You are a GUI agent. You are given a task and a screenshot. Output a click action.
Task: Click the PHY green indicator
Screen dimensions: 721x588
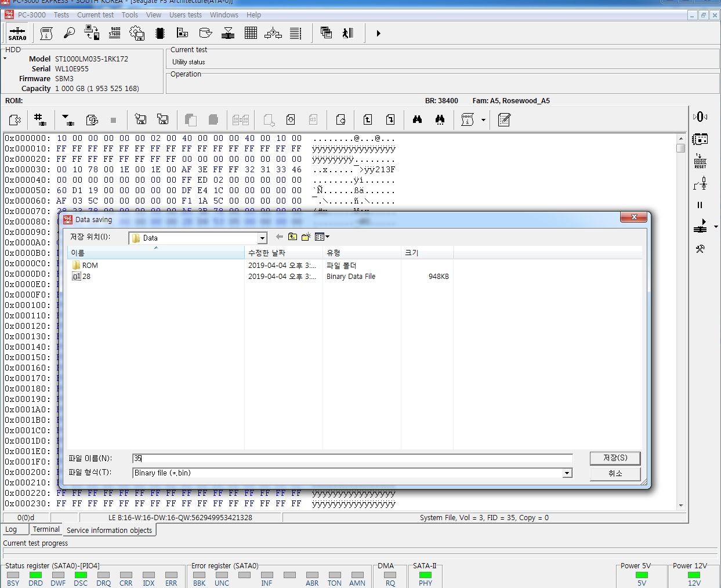click(425, 575)
